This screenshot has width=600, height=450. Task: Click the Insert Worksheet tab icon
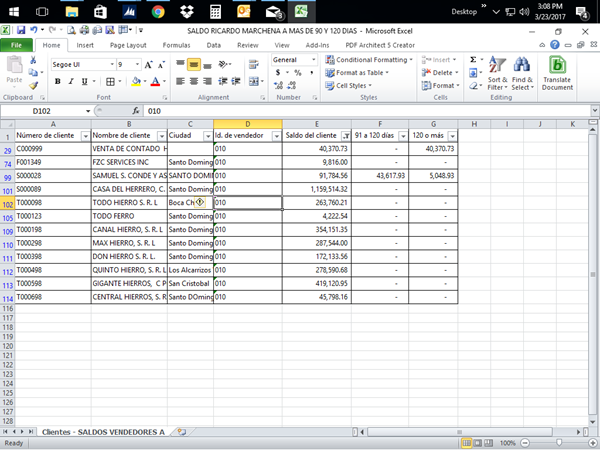182,432
